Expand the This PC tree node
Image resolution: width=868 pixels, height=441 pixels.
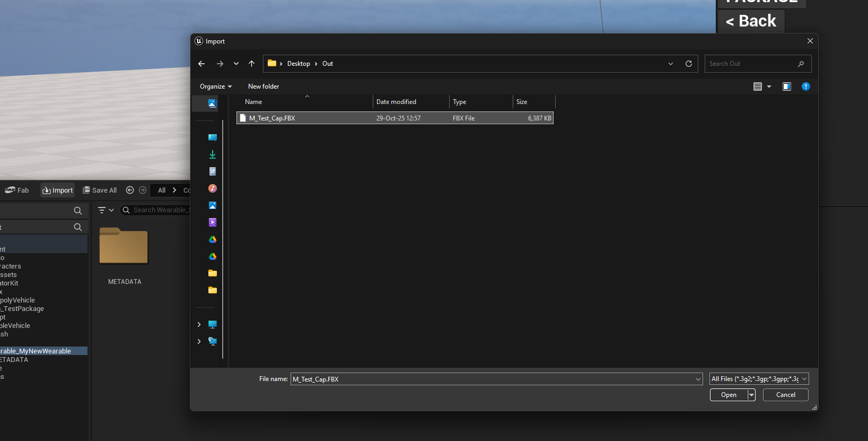(x=199, y=324)
